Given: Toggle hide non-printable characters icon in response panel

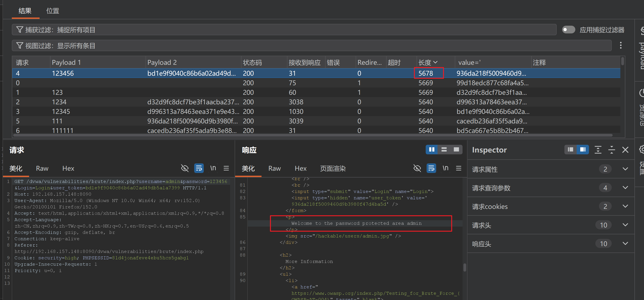Looking at the screenshot, I should (x=417, y=168).
